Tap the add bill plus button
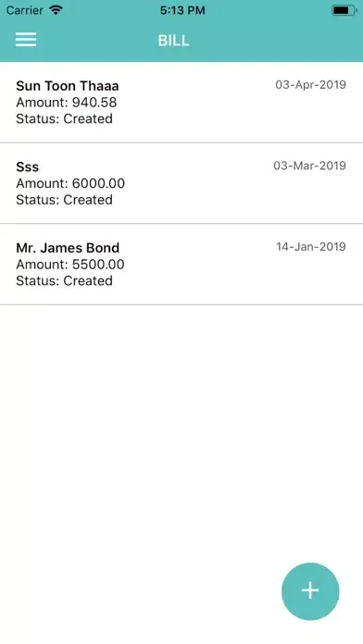Image resolution: width=363 pixels, height=644 pixels. (x=310, y=591)
